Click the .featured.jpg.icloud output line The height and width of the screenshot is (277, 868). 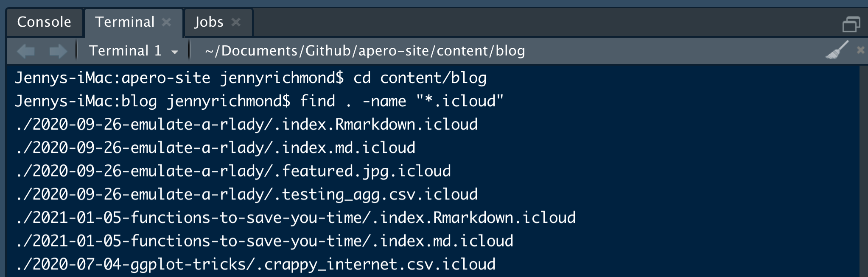click(x=233, y=171)
